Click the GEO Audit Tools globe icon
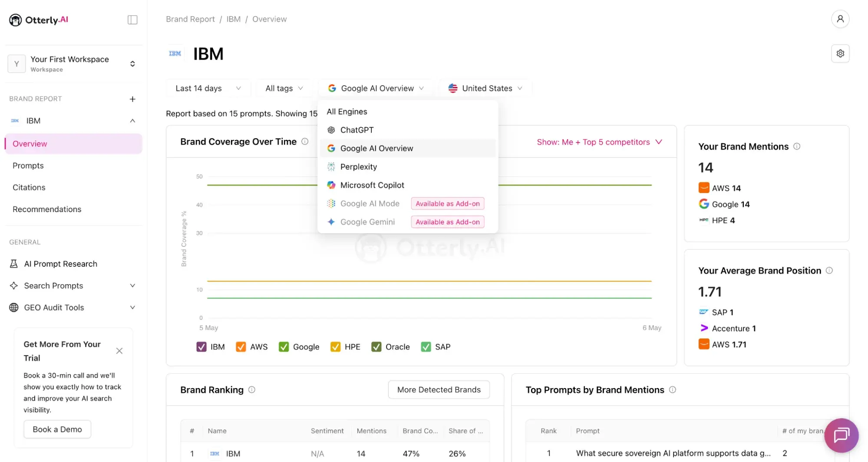The image size is (868, 462). tap(14, 307)
